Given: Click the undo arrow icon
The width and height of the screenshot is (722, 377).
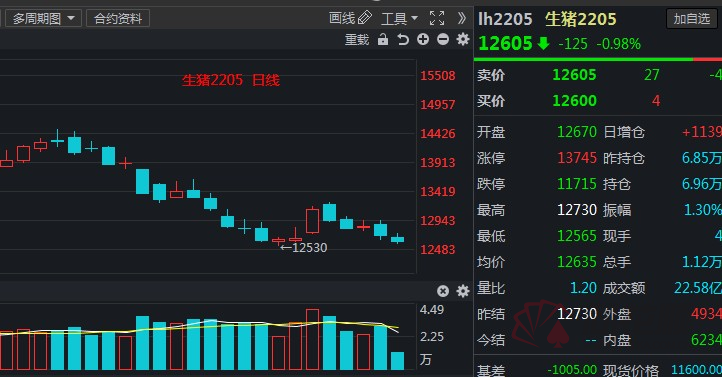Looking at the screenshot, I should (403, 40).
